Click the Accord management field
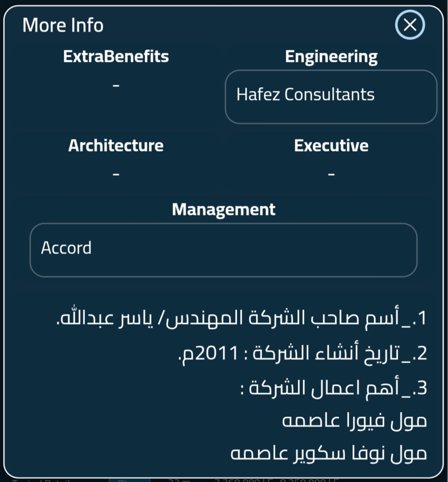Screen dimensions: 448x482 [223, 250]
